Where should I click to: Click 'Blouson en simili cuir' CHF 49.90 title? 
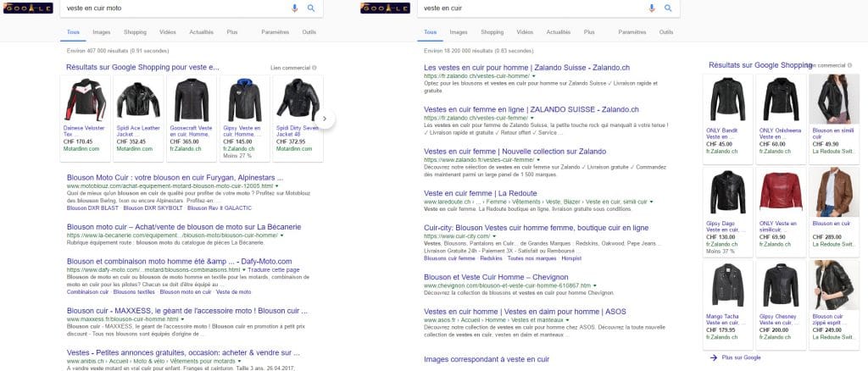coord(833,134)
